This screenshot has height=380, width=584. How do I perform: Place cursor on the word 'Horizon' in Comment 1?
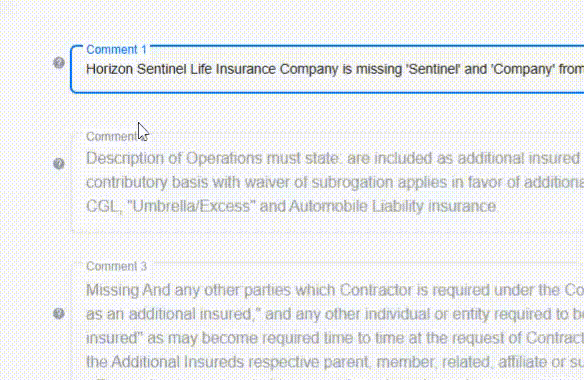coord(110,69)
